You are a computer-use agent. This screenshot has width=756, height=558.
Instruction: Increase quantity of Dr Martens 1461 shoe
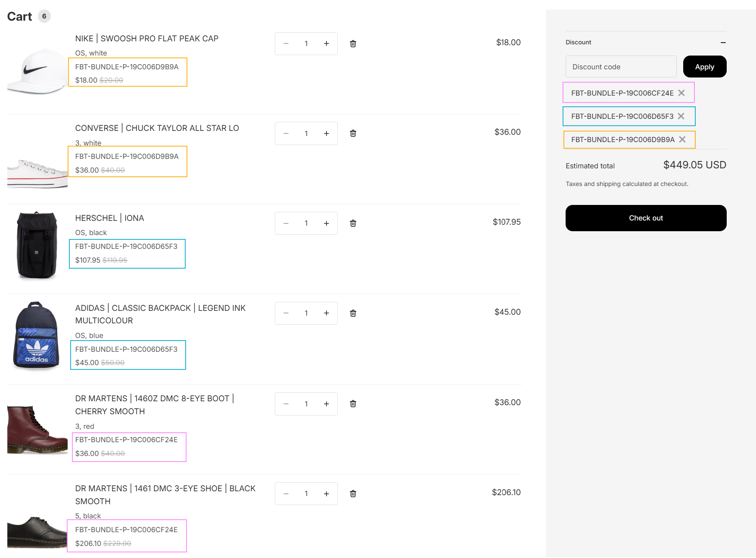pyautogui.click(x=327, y=493)
